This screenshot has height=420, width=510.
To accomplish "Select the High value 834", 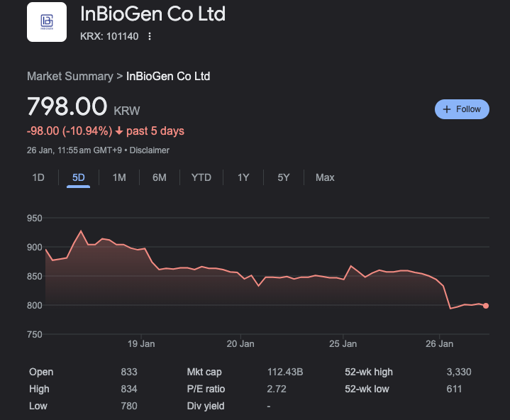I will pyautogui.click(x=129, y=389).
